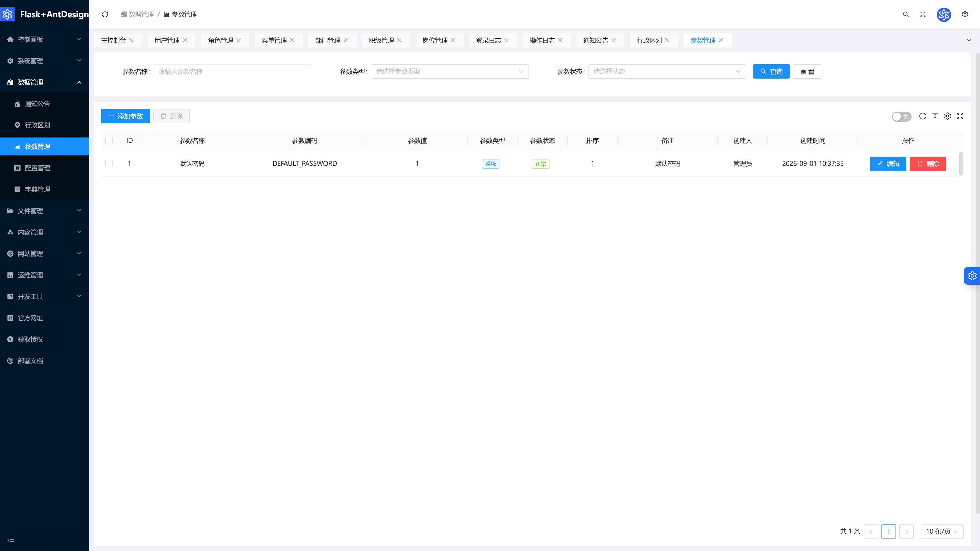This screenshot has width=980, height=551.
Task: Focus the 参数名称 input field
Action: tap(232, 71)
